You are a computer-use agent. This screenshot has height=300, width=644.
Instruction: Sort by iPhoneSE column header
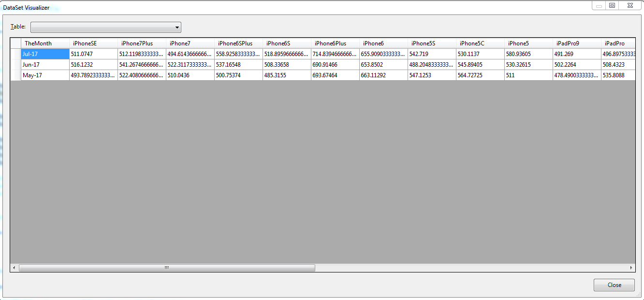pos(93,43)
